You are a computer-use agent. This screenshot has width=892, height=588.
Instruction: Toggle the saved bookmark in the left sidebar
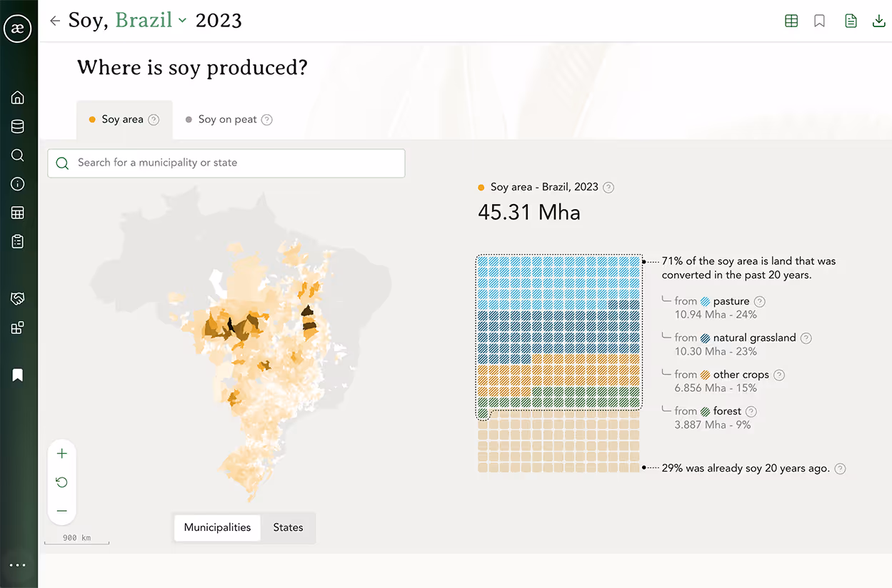pyautogui.click(x=17, y=375)
